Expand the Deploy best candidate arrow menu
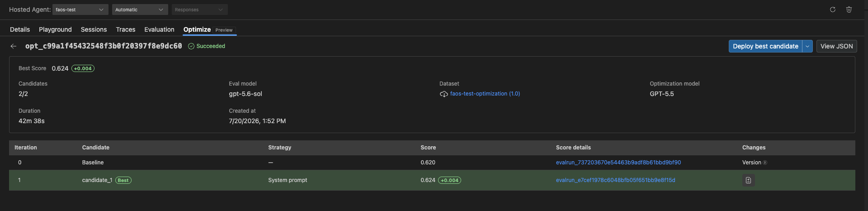This screenshot has width=868, height=211. (807, 46)
